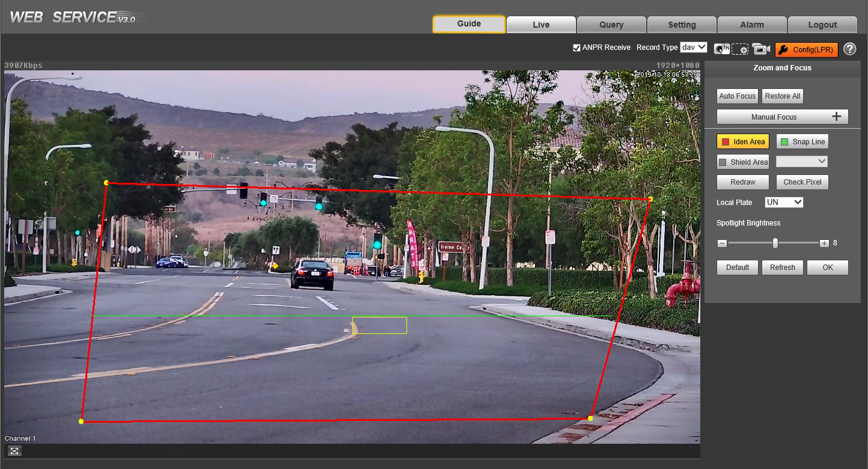Click the Spotlight Brightness plus icon
This screenshot has height=469, width=868.
click(824, 244)
